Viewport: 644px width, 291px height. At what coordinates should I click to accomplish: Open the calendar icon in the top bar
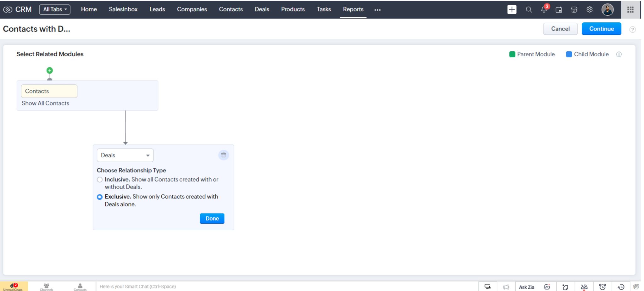[x=559, y=9]
